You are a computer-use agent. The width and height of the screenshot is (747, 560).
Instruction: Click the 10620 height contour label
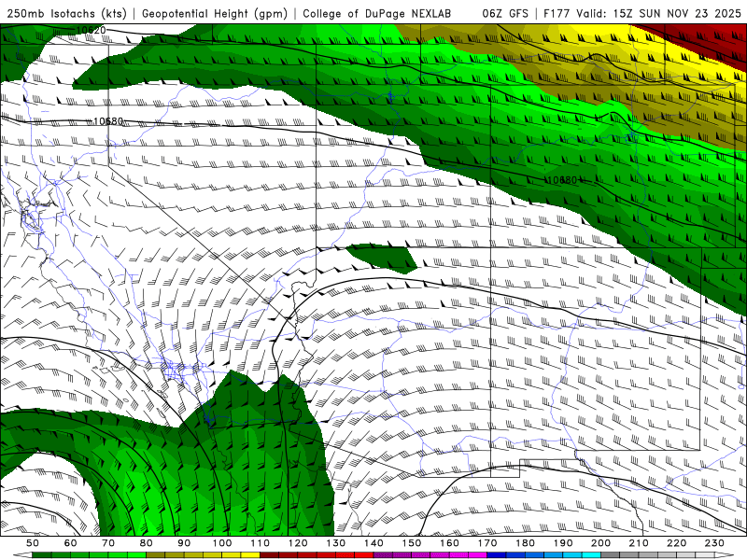pyautogui.click(x=91, y=31)
